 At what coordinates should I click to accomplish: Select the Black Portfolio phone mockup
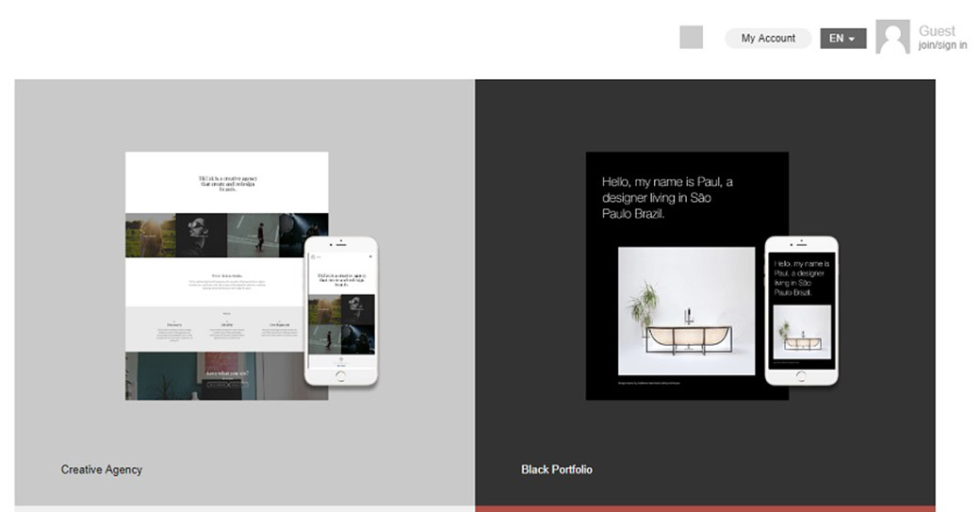pyautogui.click(x=801, y=311)
